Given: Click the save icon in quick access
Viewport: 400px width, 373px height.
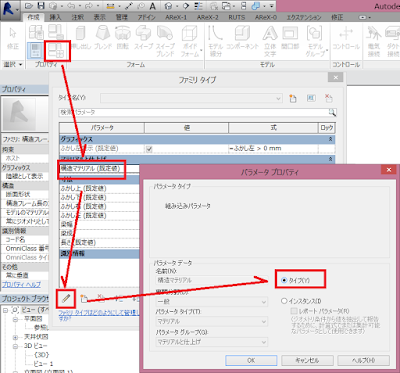Looking at the screenshot, I should coord(41,6).
